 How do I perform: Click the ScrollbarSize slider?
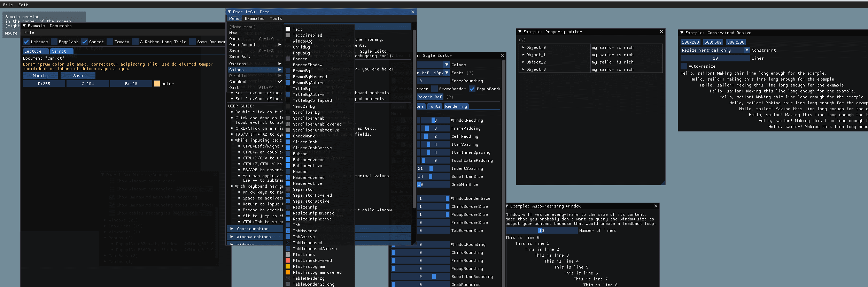[433, 176]
